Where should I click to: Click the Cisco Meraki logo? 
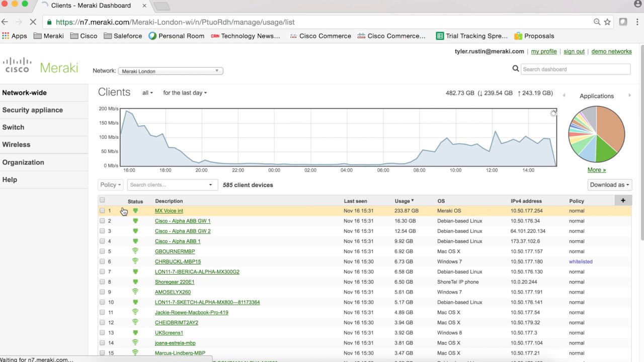(41, 66)
